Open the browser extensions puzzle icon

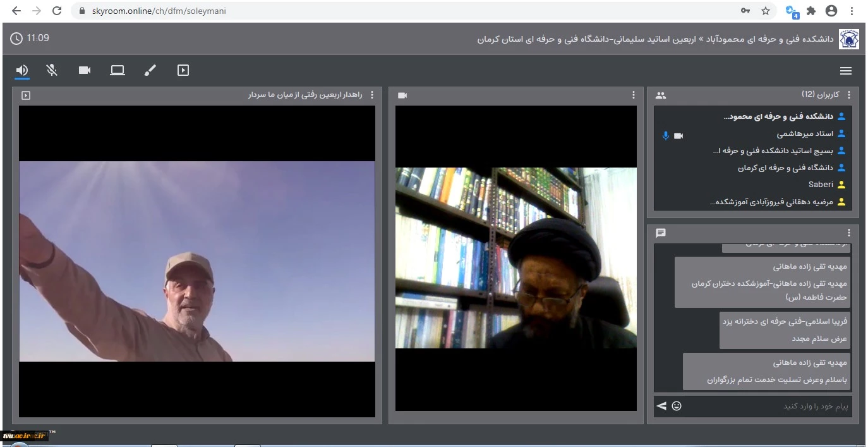coord(811,11)
